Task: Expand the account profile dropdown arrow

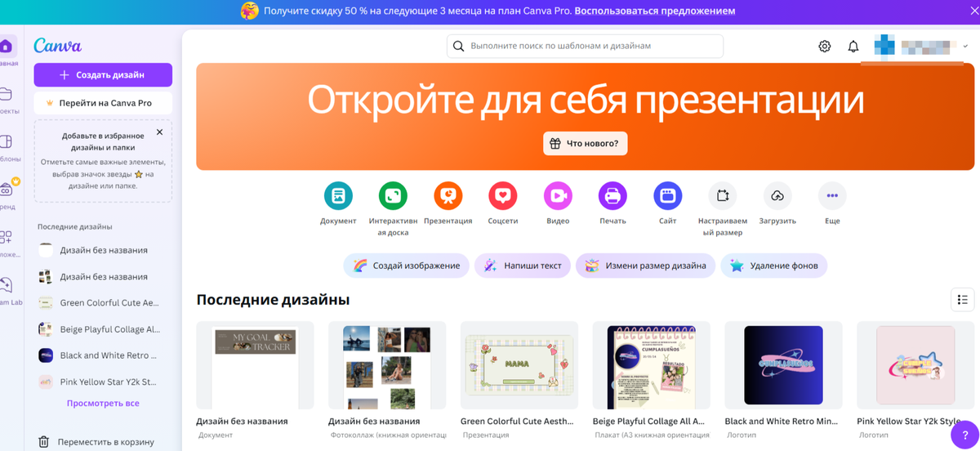Action: tap(966, 47)
